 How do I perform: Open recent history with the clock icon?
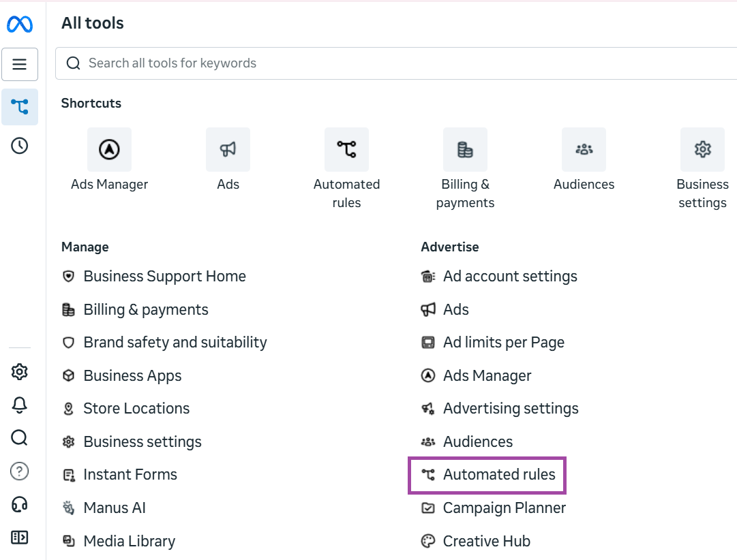[x=19, y=145]
